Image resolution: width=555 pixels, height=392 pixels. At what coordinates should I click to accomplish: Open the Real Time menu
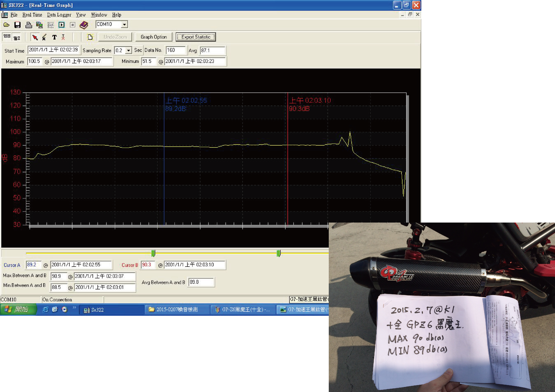(32, 15)
